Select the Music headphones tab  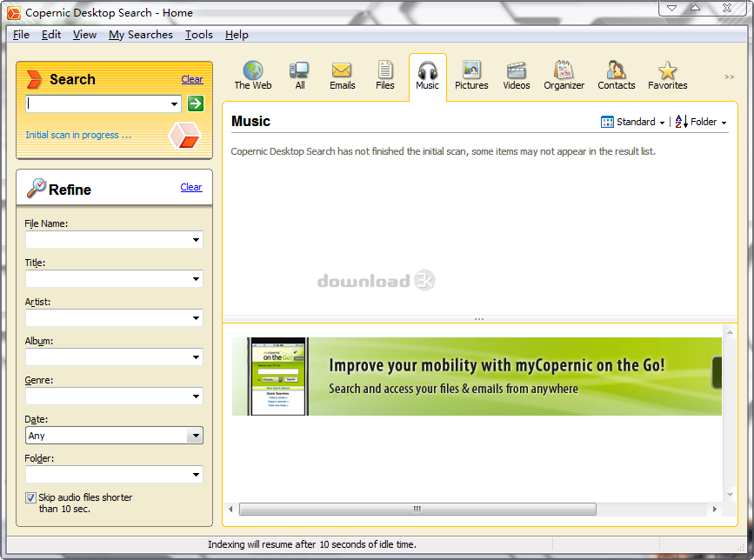(427, 76)
